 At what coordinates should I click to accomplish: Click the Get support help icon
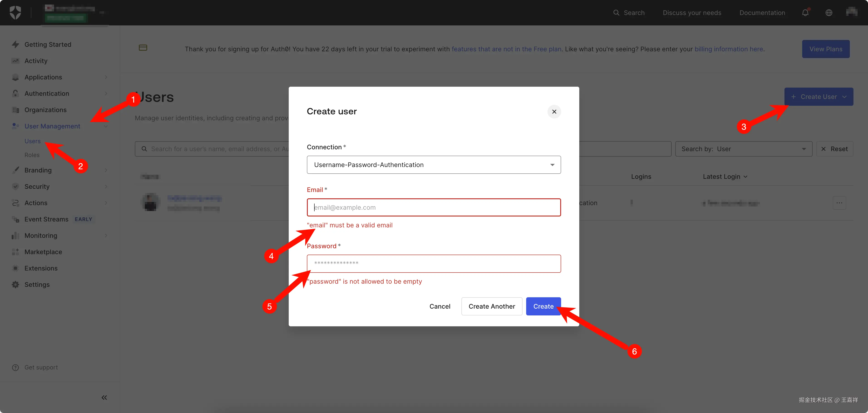click(15, 368)
